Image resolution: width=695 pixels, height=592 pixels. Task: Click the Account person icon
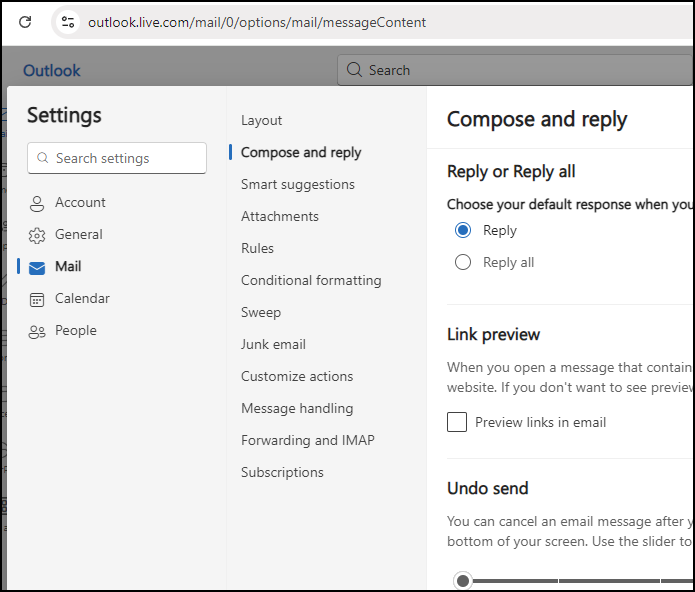coord(37,203)
